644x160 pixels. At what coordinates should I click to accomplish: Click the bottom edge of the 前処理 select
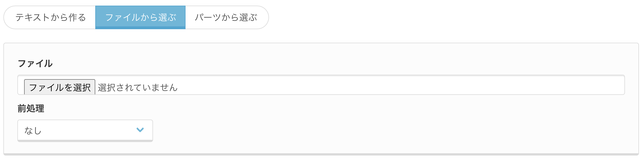[85, 141]
